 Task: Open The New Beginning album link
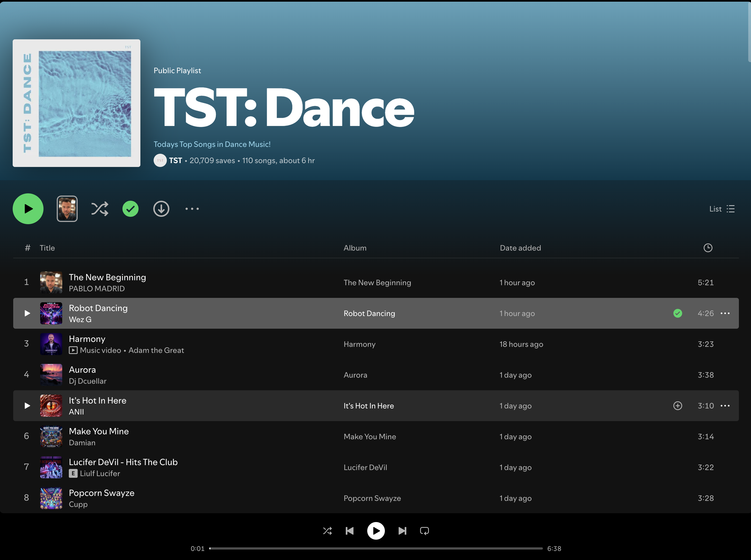377,282
